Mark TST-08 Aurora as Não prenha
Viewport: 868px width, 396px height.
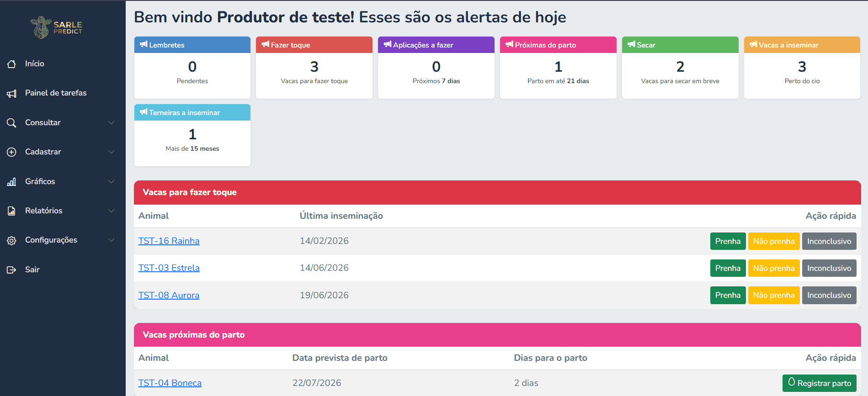point(774,295)
